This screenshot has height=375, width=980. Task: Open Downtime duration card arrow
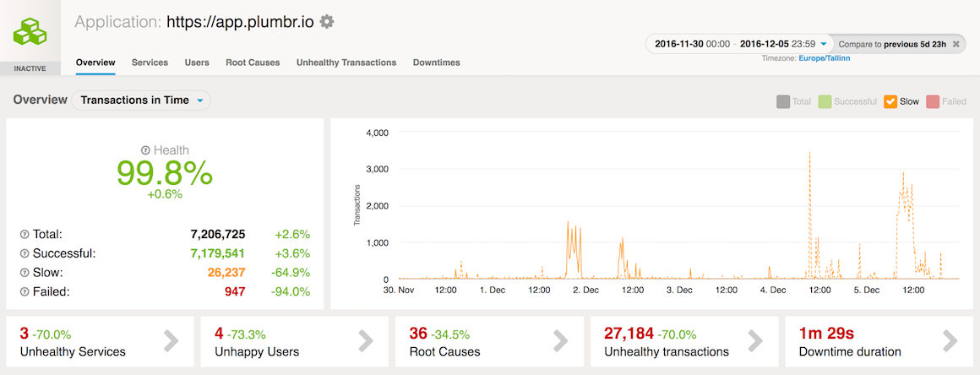[x=950, y=340]
